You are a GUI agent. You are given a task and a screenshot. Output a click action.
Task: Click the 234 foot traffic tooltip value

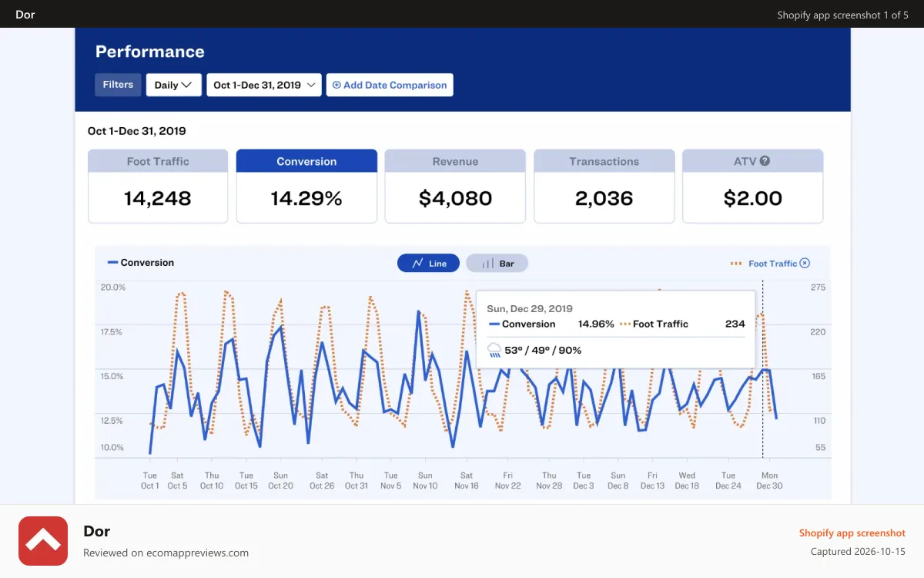click(x=735, y=324)
